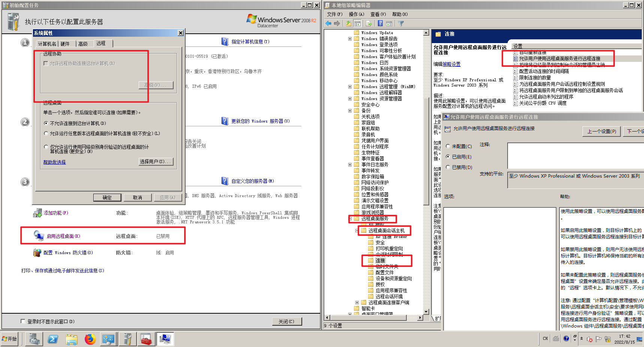Viewport: 644px width, 347px height.
Task: Click inside the 注释 comment text box
Action: pos(576,156)
